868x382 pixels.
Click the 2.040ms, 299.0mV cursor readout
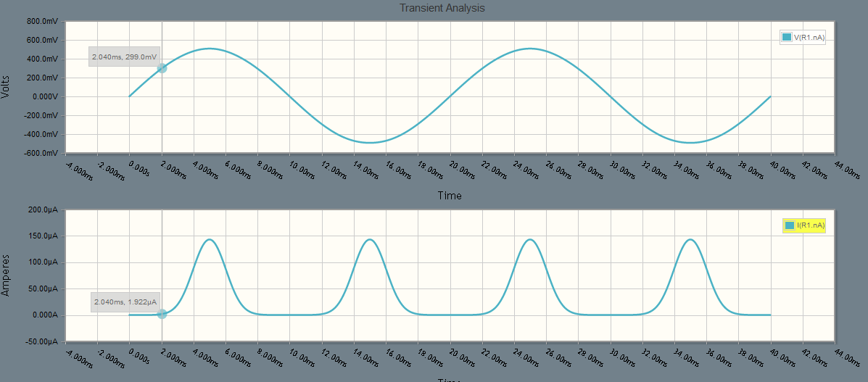[123, 57]
